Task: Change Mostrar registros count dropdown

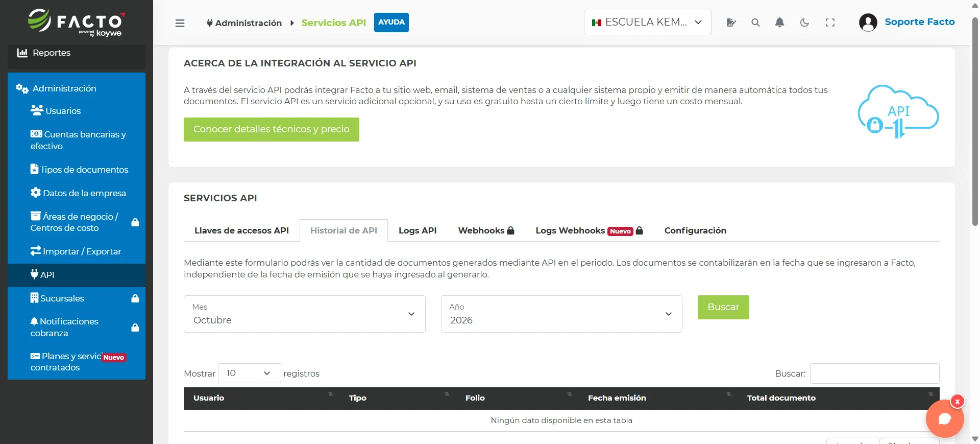Action: (249, 373)
